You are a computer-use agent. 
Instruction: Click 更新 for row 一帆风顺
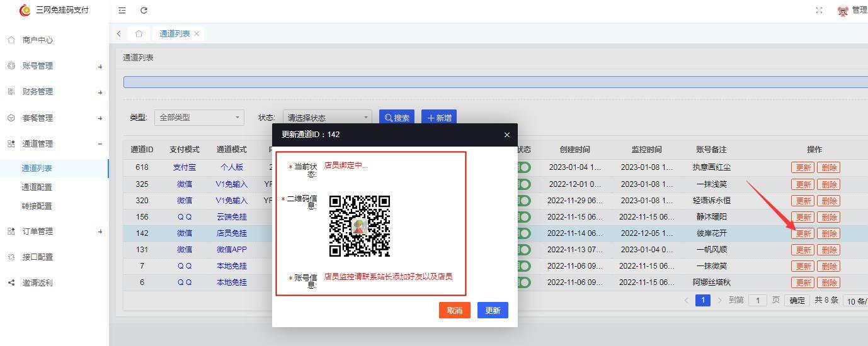tap(803, 250)
